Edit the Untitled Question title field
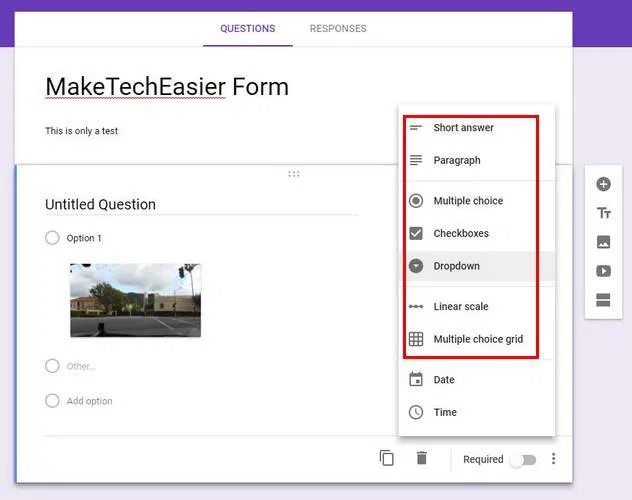The width and height of the screenshot is (632, 500). tap(200, 205)
